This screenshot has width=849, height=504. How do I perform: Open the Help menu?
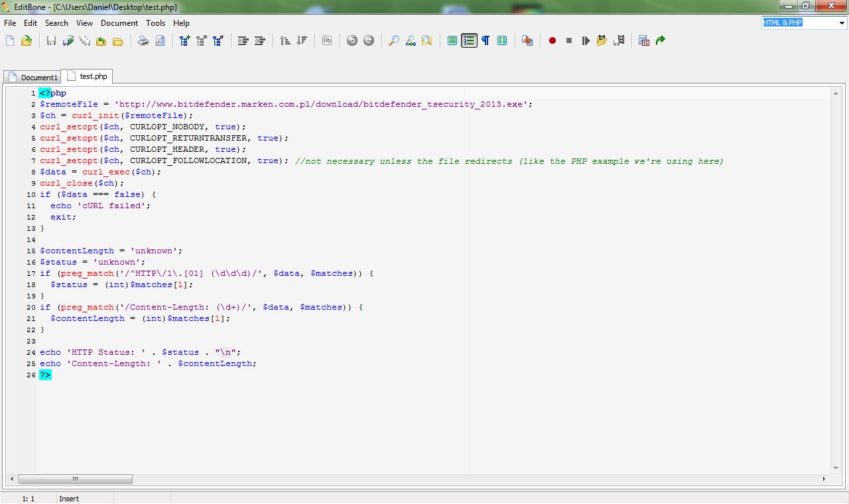click(x=181, y=23)
